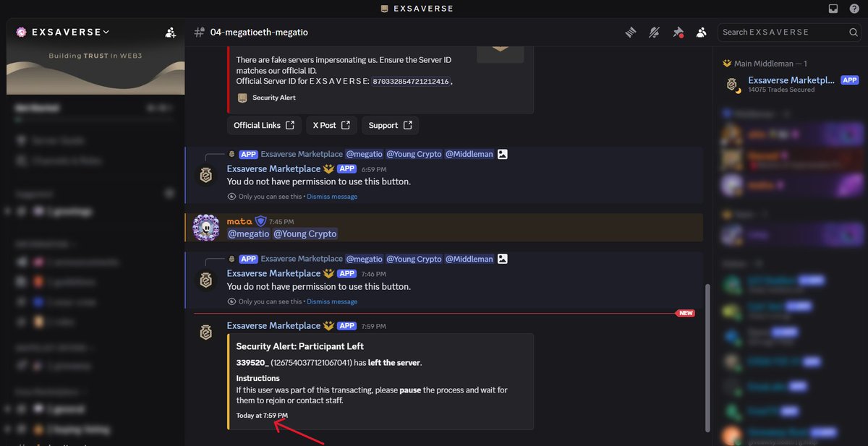Click APP badge in the member list
Image resolution: width=868 pixels, height=446 pixels.
click(x=850, y=80)
